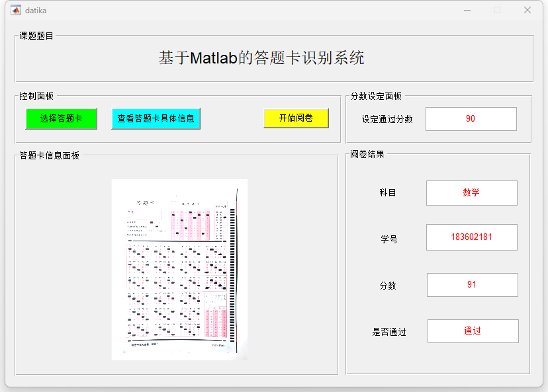Click the 课题题目 panel title
Image resolution: width=548 pixels, height=392 pixels.
36,36
